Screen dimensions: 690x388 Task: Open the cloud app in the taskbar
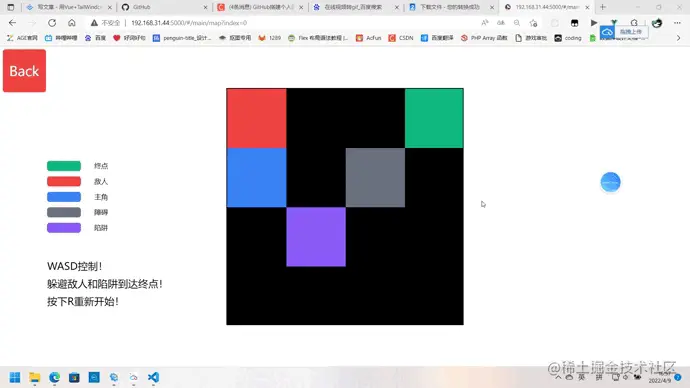pyautogui.click(x=133, y=377)
